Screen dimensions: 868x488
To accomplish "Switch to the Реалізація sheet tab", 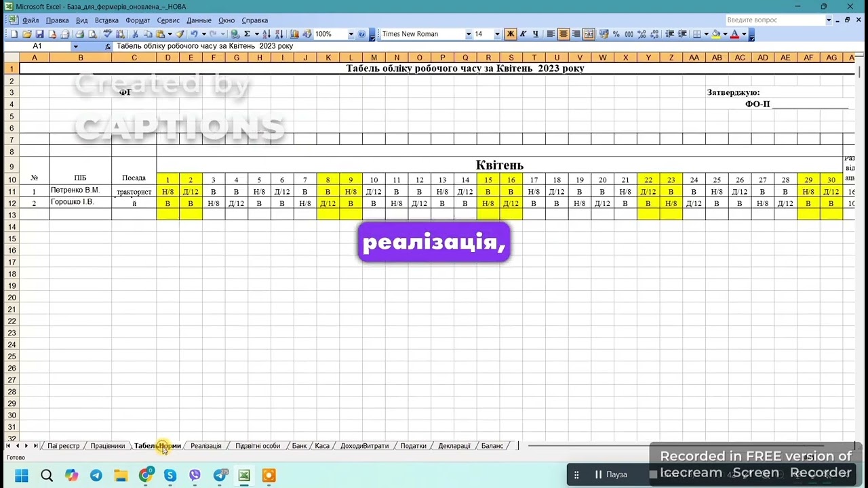I will [205, 446].
